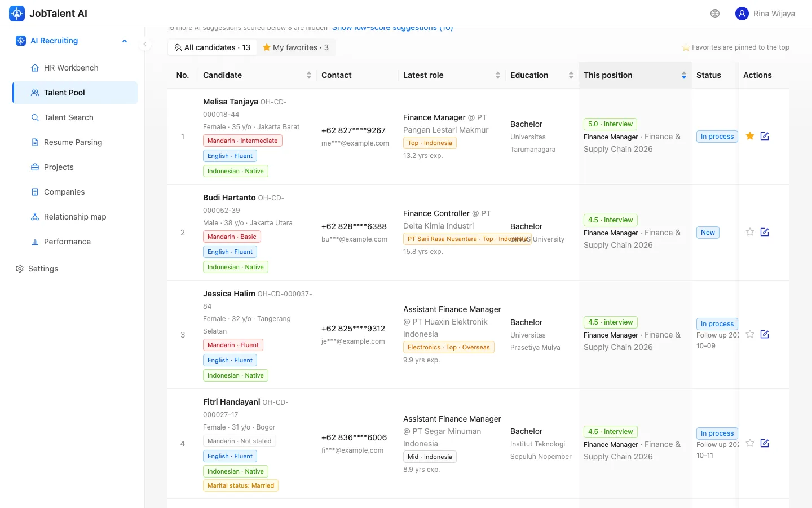This screenshot has width=812, height=508.
Task: Edit Budi Hartanto's record
Action: pyautogui.click(x=765, y=232)
